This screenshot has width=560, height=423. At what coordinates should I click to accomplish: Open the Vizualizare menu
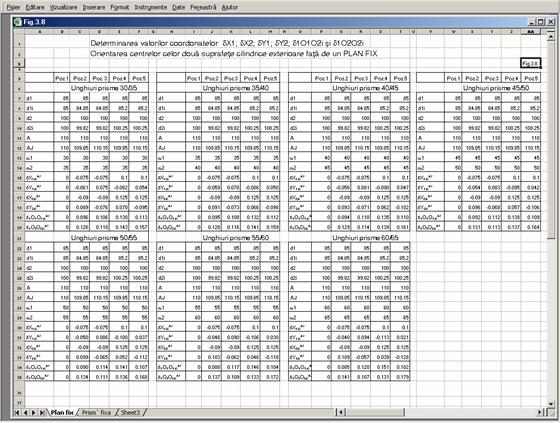[x=63, y=7]
